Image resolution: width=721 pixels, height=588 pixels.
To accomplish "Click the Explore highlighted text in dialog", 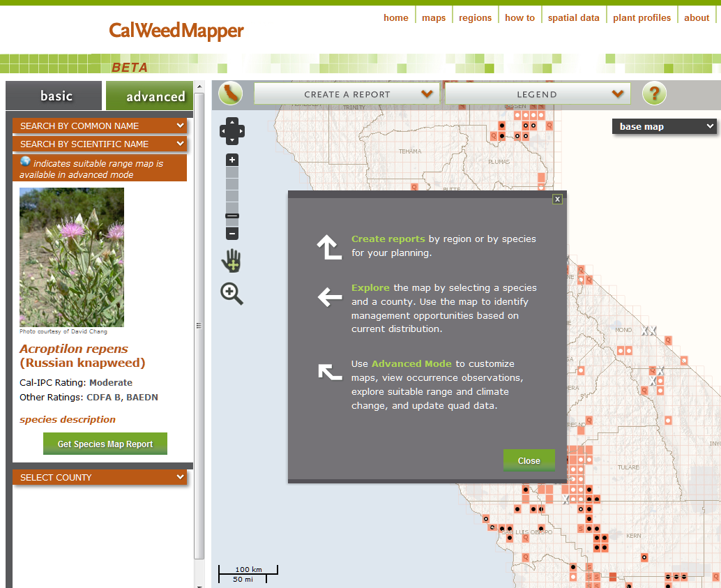I will click(x=370, y=287).
